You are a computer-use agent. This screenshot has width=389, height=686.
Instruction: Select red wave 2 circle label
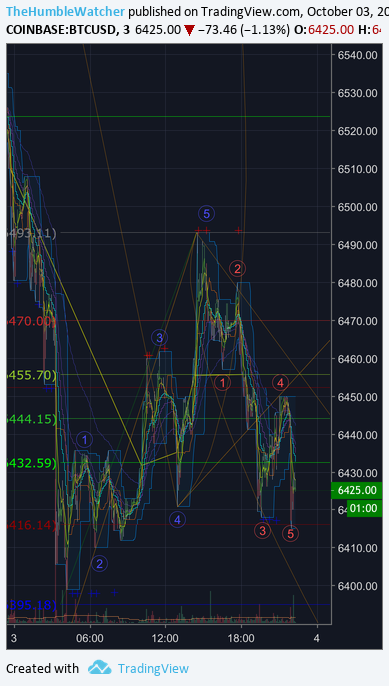point(237,269)
